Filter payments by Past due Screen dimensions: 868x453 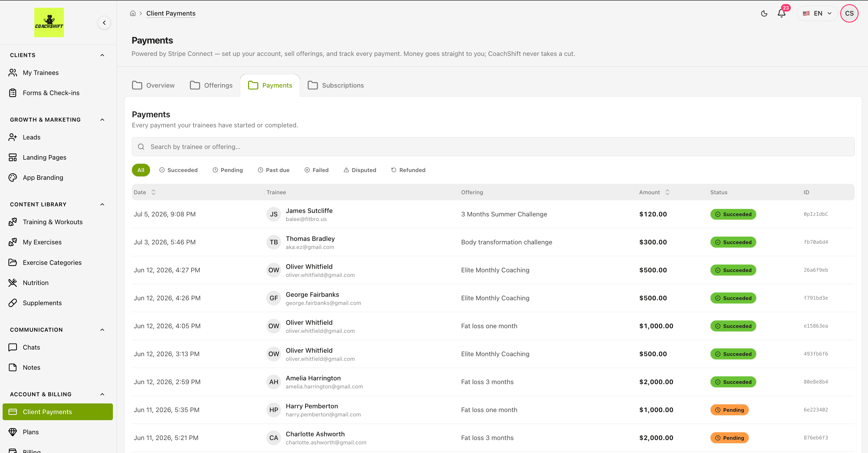click(273, 170)
